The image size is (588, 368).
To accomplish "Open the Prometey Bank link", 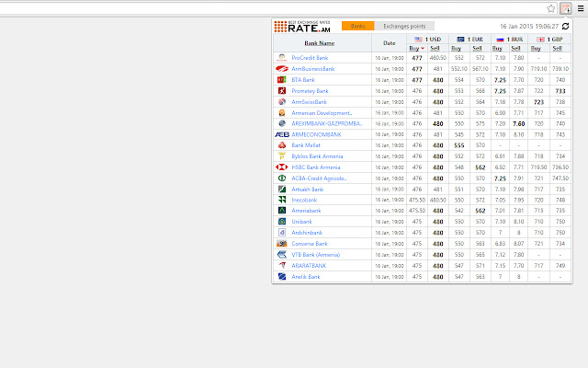I will pyautogui.click(x=310, y=91).
